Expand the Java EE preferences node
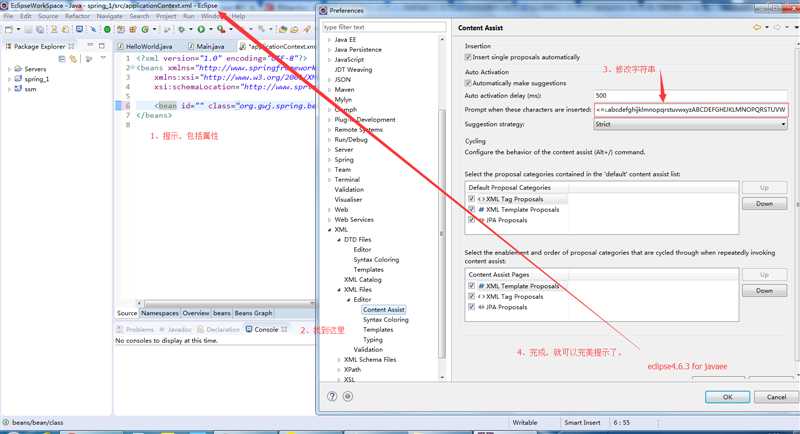Screen dimensions: 800x434 click(330, 39)
